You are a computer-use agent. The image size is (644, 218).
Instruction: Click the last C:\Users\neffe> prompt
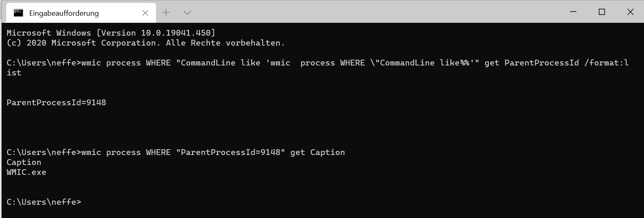[x=44, y=202]
